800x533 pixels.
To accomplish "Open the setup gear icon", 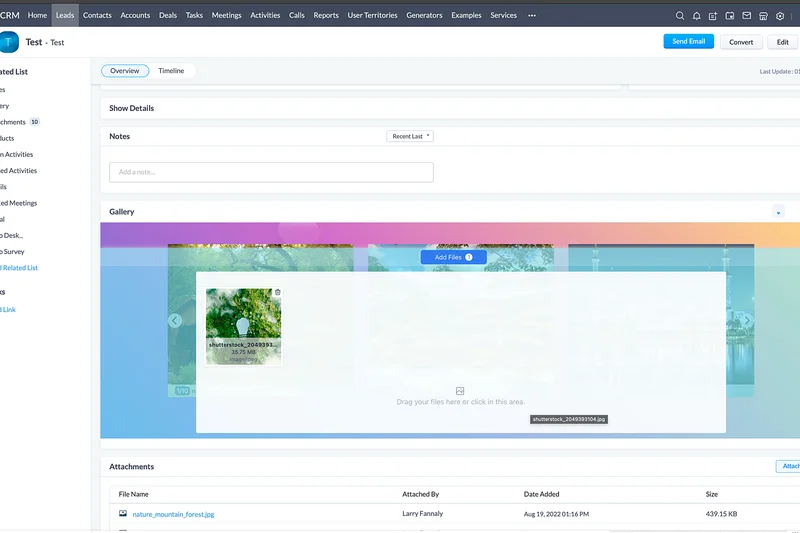I will [780, 16].
